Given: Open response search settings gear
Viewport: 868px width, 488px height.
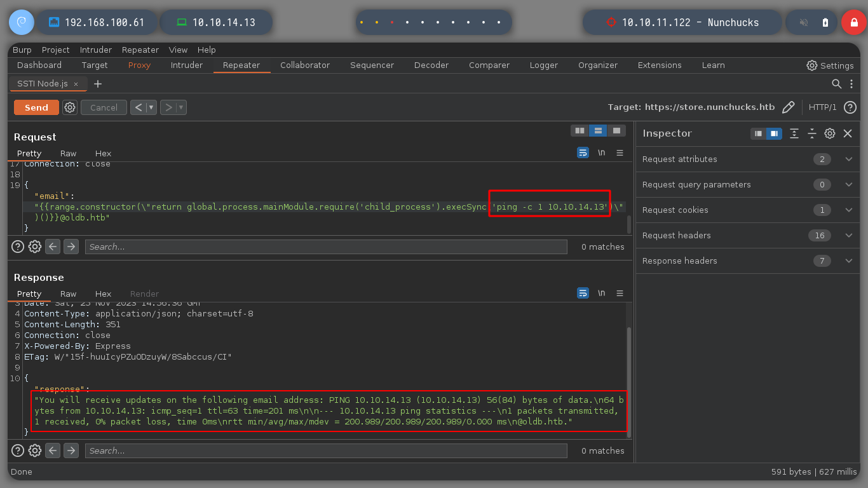Looking at the screenshot, I should coord(36,451).
